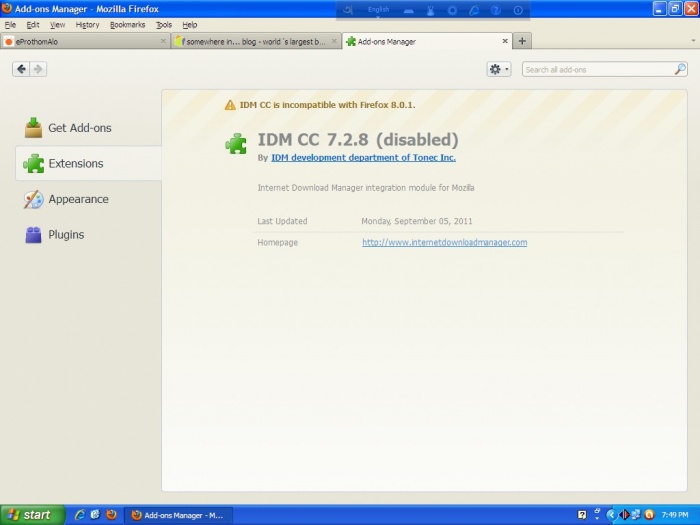Click the red and black tray icon
Image resolution: width=700 pixels, height=525 pixels.
(624, 515)
